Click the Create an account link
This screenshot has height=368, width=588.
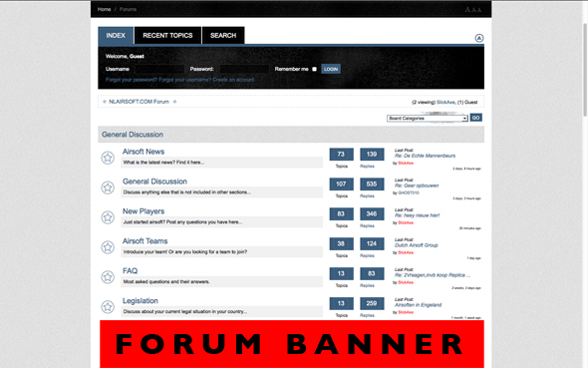pyautogui.click(x=233, y=80)
